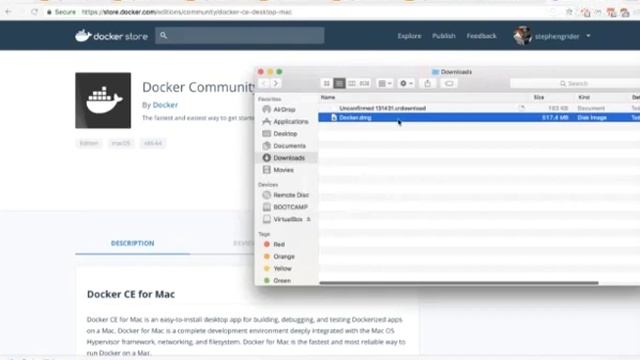The height and width of the screenshot is (360, 640).
Task: Open the Finder gear action menu
Action: click(406, 84)
